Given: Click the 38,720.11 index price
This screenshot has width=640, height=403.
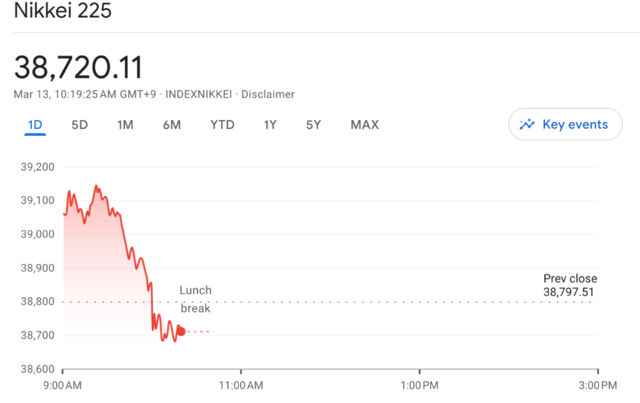Looking at the screenshot, I should [x=78, y=68].
